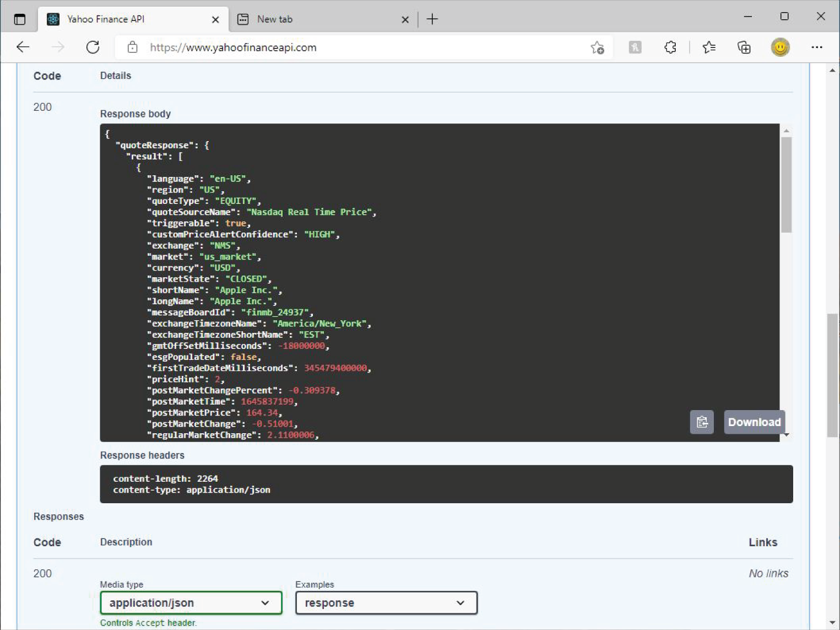The image size is (840, 630).
Task: Copy response body with clipboard icon
Action: (702, 422)
